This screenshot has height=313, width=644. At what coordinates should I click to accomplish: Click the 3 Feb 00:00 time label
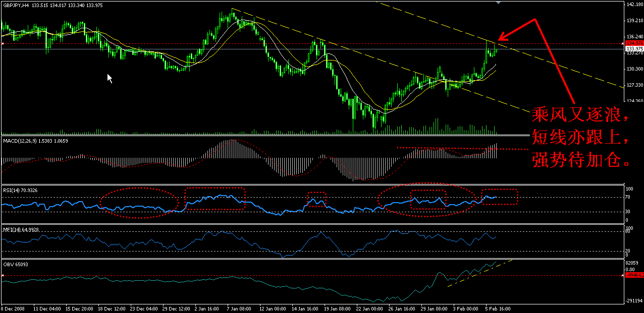[465, 308]
